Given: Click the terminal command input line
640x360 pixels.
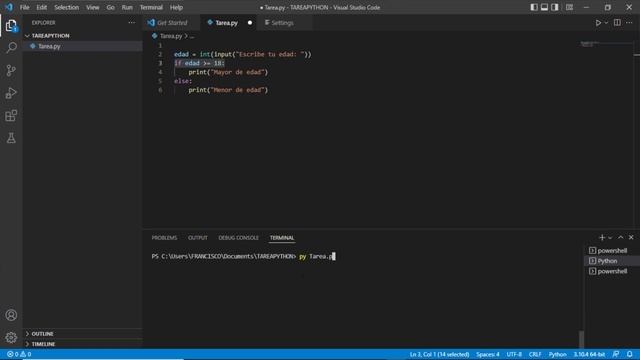Looking at the screenshot, I should (x=243, y=256).
